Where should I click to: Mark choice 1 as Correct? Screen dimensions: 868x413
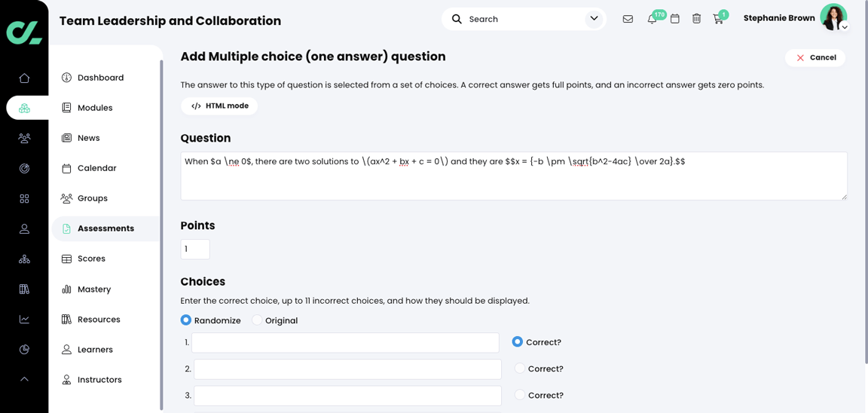point(517,342)
